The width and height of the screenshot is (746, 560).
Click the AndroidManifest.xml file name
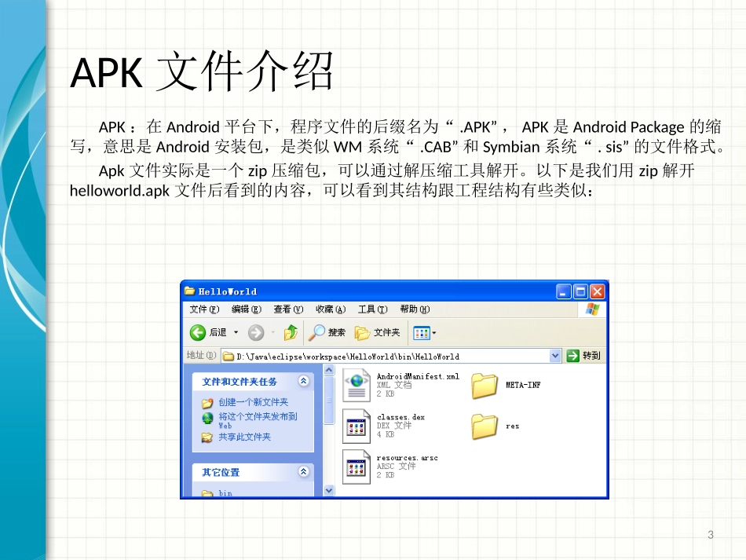click(x=418, y=376)
